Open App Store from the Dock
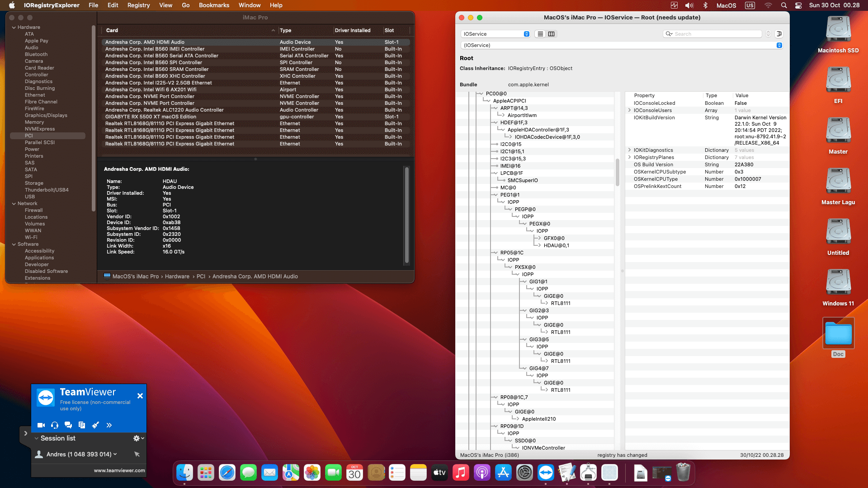Image resolution: width=868 pixels, height=488 pixels. [x=503, y=473]
